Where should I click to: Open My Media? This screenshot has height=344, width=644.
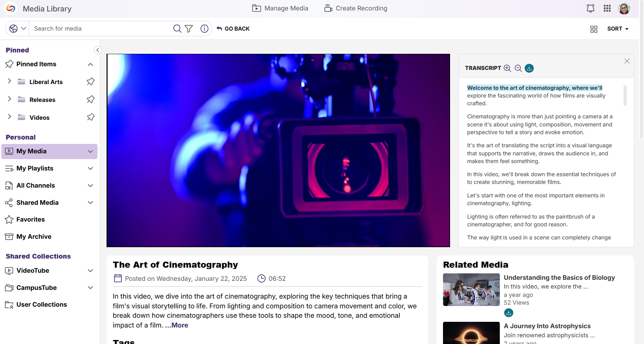click(32, 151)
